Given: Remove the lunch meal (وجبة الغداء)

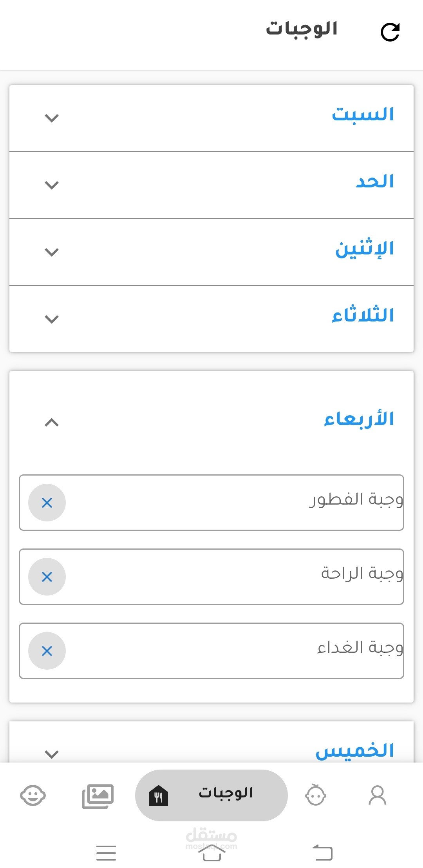Looking at the screenshot, I should point(47,651).
